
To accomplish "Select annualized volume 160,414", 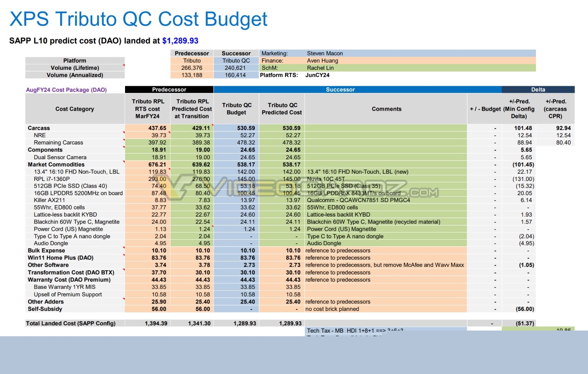I will (x=235, y=75).
